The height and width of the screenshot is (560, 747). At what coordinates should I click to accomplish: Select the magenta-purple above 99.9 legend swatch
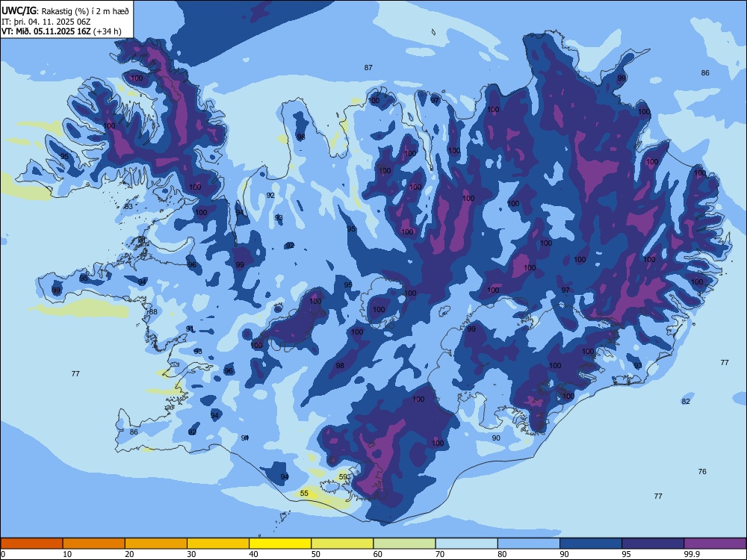pos(715,544)
